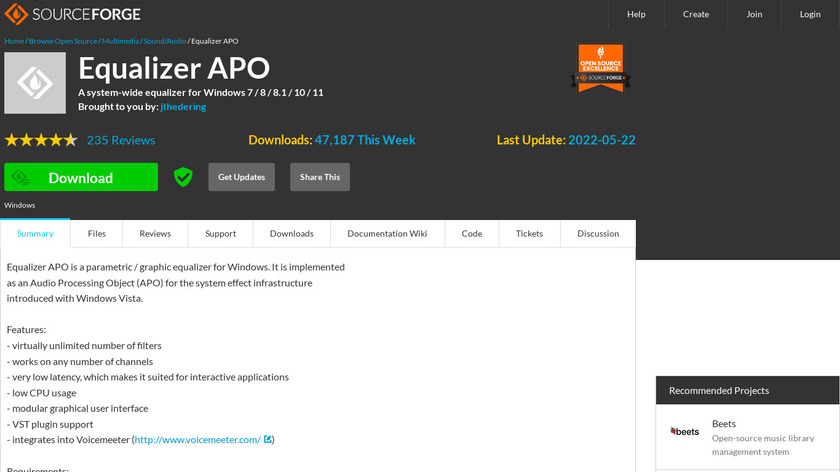Open the Discussion tab
Image resolution: width=840 pixels, height=472 pixels.
[598, 234]
